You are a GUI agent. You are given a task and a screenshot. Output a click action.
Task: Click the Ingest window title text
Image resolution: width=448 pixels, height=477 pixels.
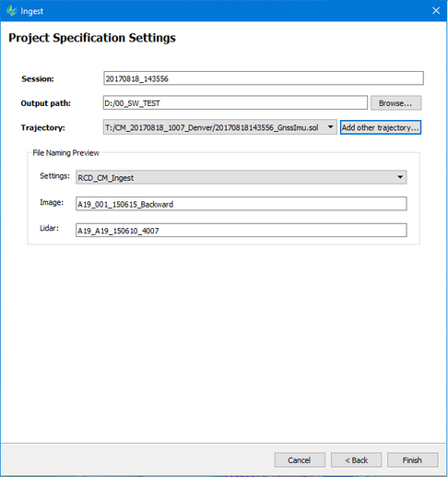[32, 11]
